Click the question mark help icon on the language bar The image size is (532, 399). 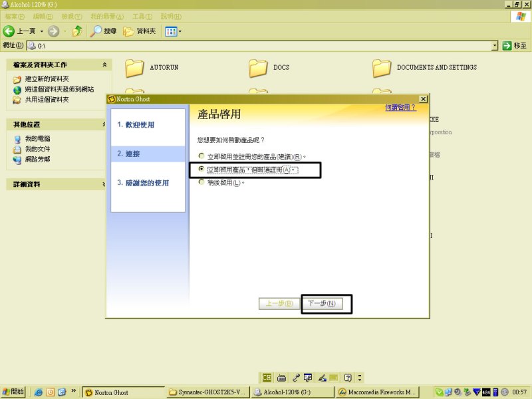click(x=348, y=378)
